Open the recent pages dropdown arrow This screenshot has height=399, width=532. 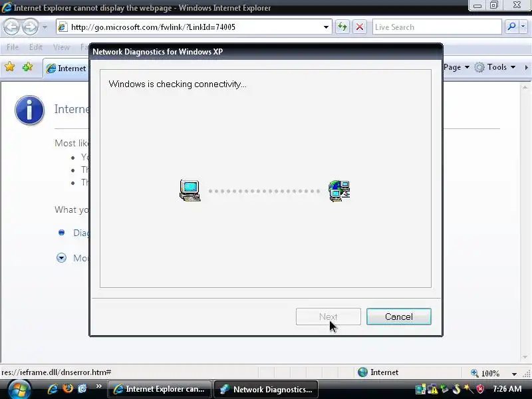(45, 27)
